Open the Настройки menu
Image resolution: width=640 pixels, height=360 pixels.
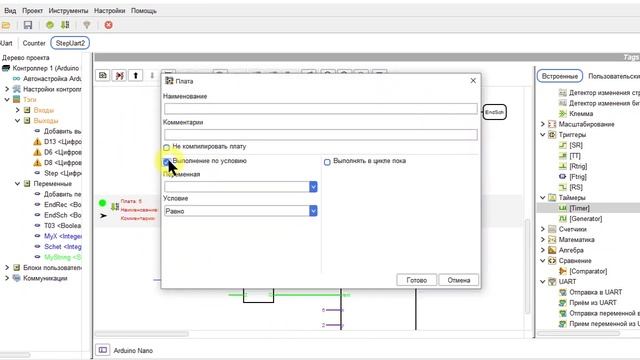click(x=109, y=11)
